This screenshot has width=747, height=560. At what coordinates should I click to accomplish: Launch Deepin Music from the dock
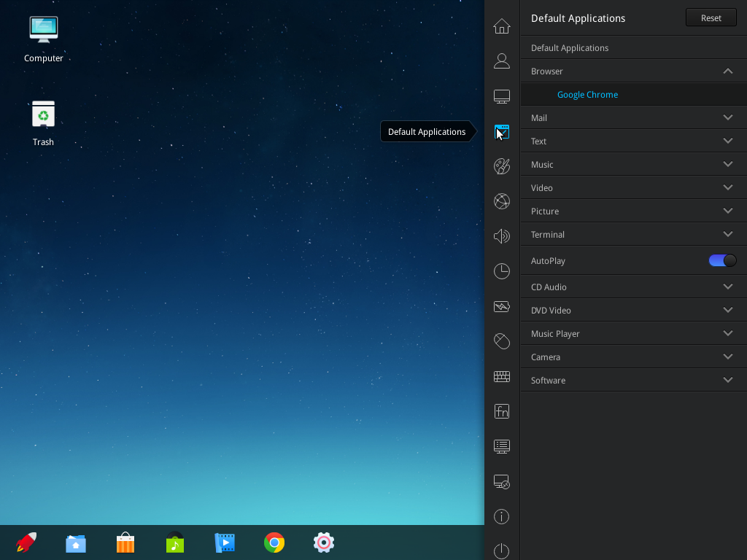click(x=175, y=542)
